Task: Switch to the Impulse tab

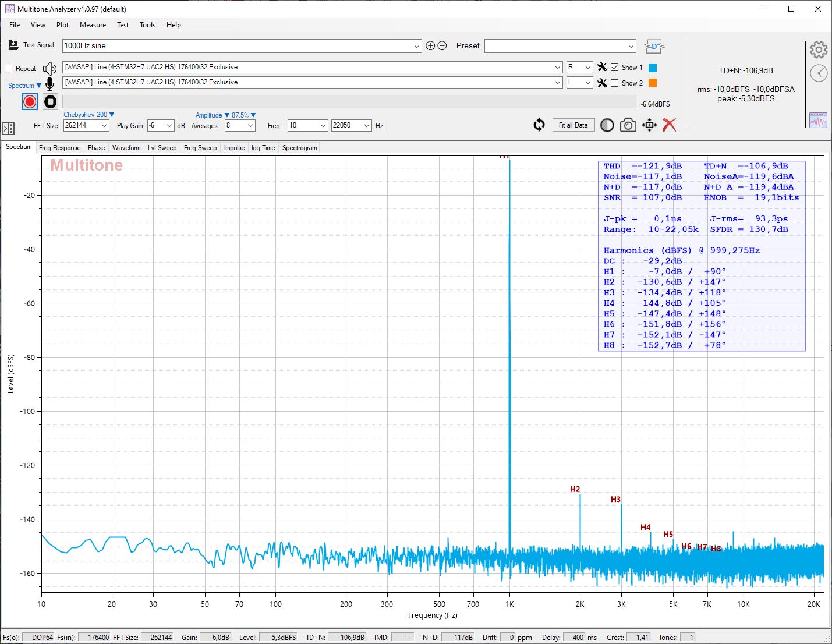Action: click(234, 148)
